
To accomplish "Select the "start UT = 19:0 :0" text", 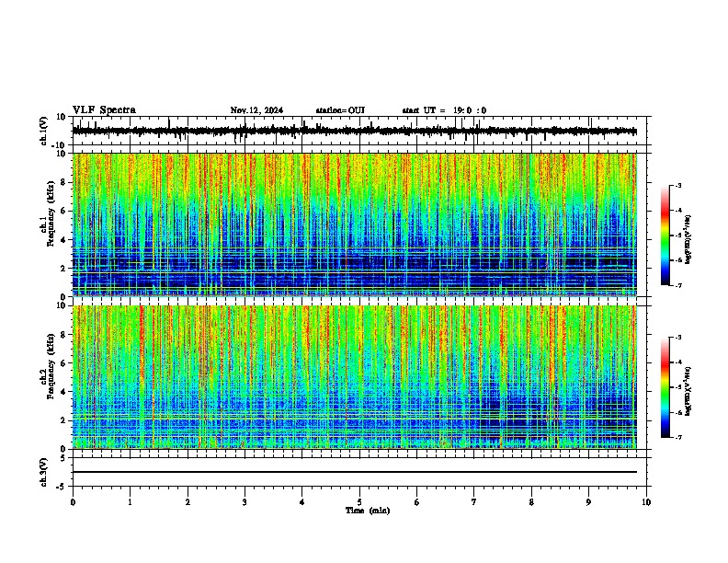I will coord(444,110).
